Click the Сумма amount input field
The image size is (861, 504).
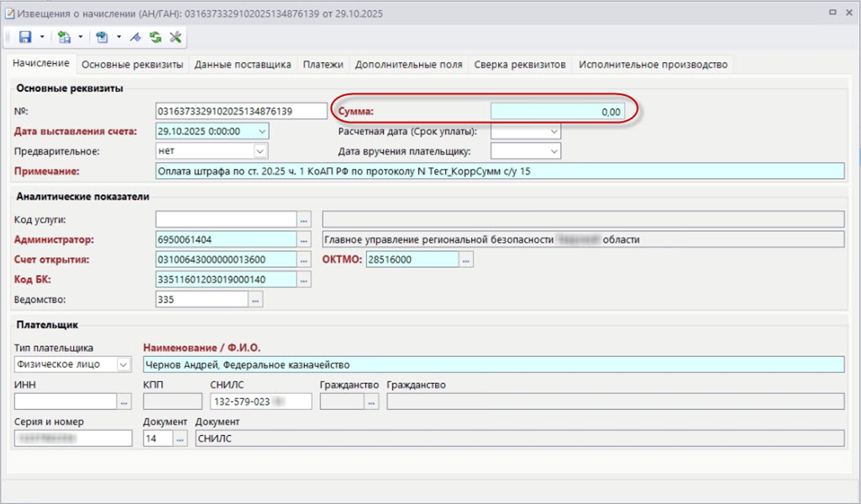557,111
